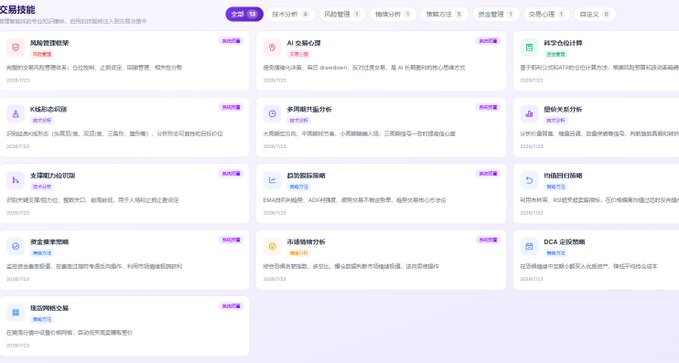
Task: Click the date on 现货网格交易 card
Action: (18, 346)
